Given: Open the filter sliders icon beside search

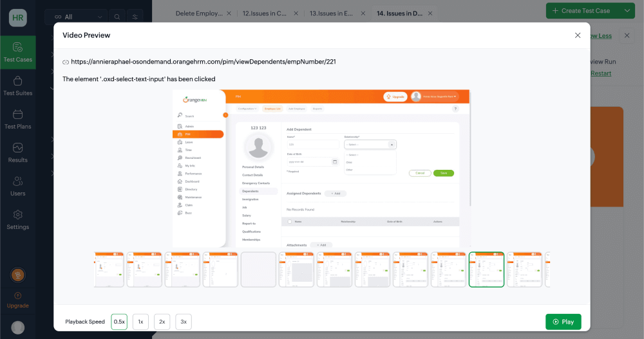Looking at the screenshot, I should pos(135,17).
